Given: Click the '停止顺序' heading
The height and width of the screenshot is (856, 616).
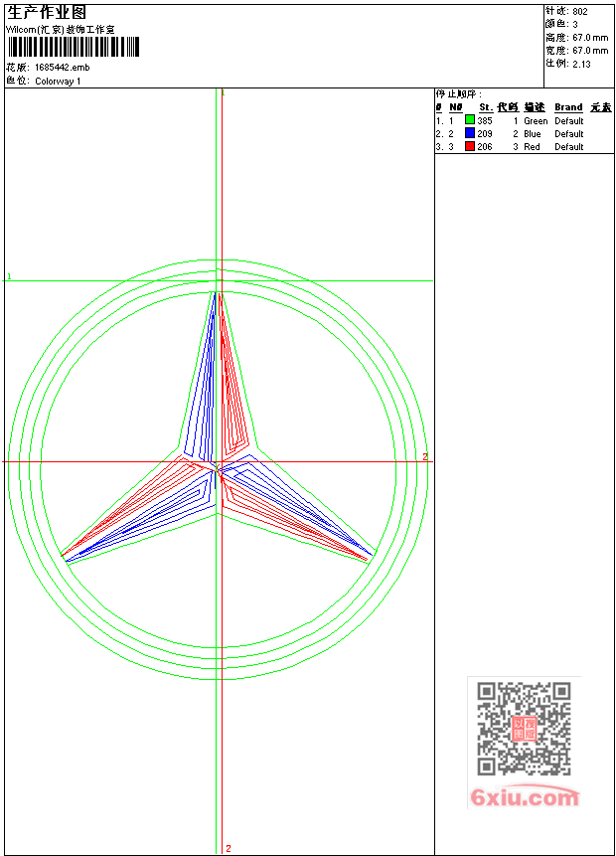Looking at the screenshot, I should click(459, 93).
